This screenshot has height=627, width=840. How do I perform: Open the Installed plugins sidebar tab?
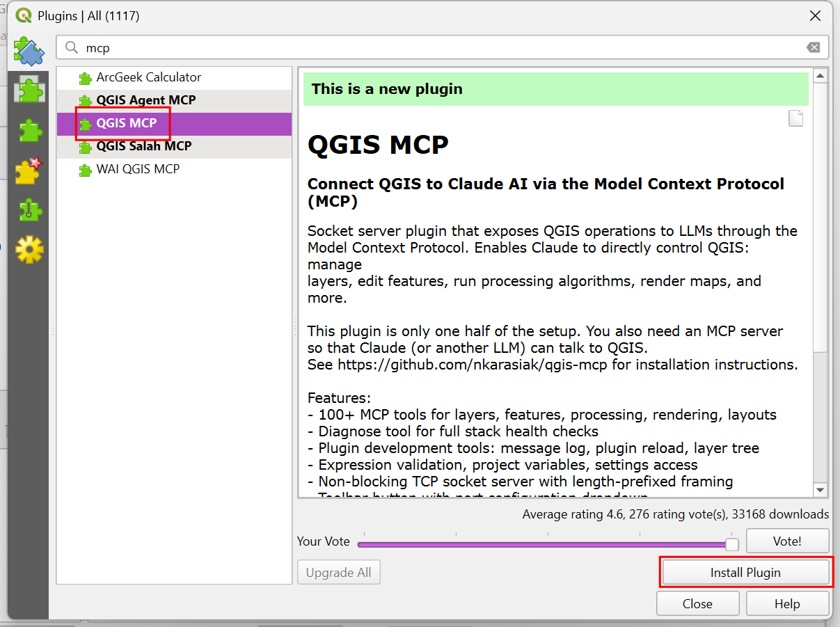coord(29,90)
